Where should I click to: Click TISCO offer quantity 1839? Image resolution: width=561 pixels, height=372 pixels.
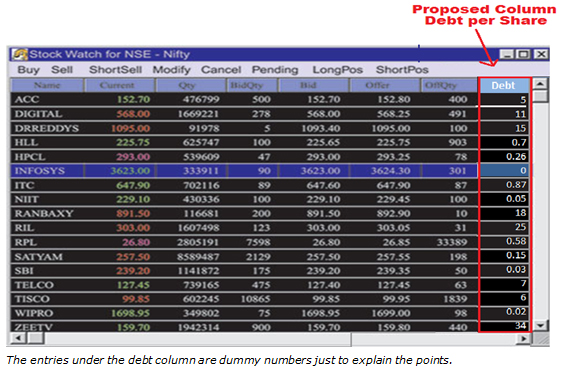coord(455,299)
